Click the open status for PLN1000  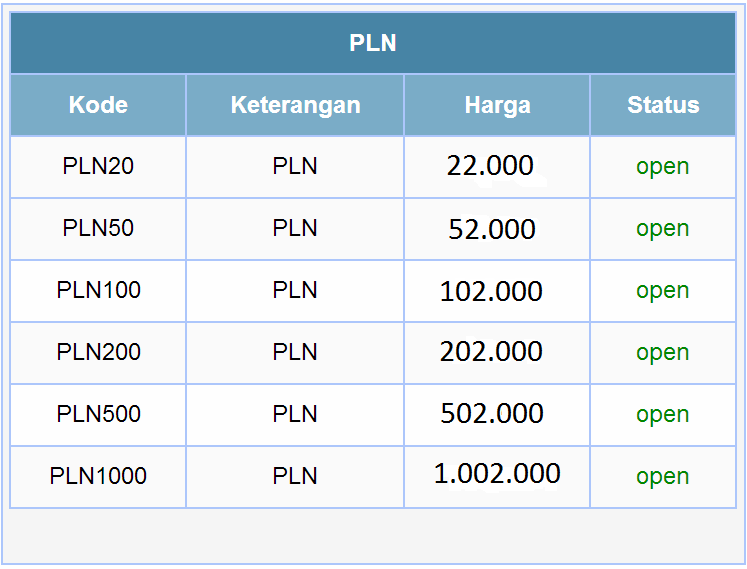pos(663,477)
